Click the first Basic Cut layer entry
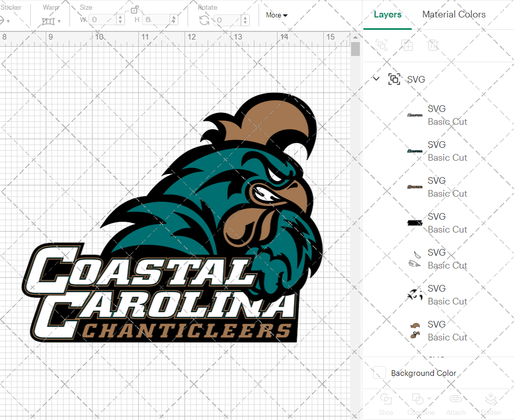This screenshot has width=514, height=420. (x=447, y=115)
